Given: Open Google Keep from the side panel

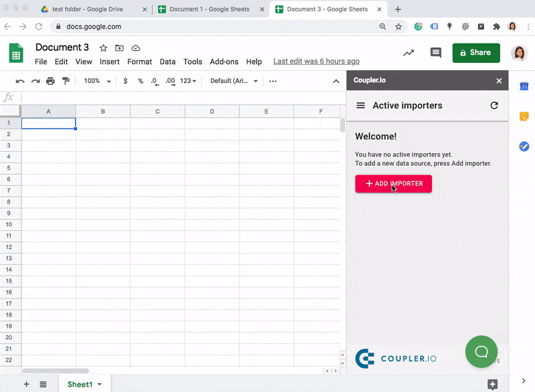Looking at the screenshot, I should click(524, 116).
